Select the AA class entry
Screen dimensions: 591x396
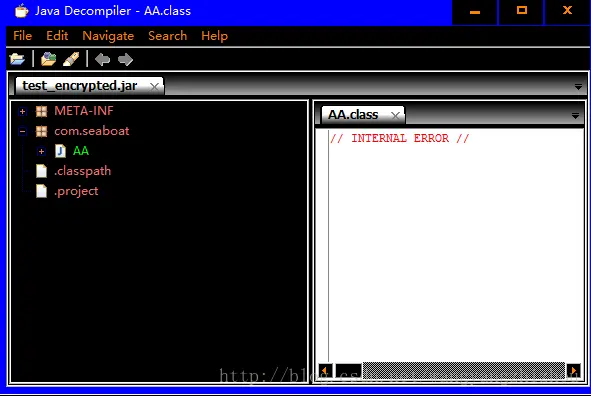point(81,151)
